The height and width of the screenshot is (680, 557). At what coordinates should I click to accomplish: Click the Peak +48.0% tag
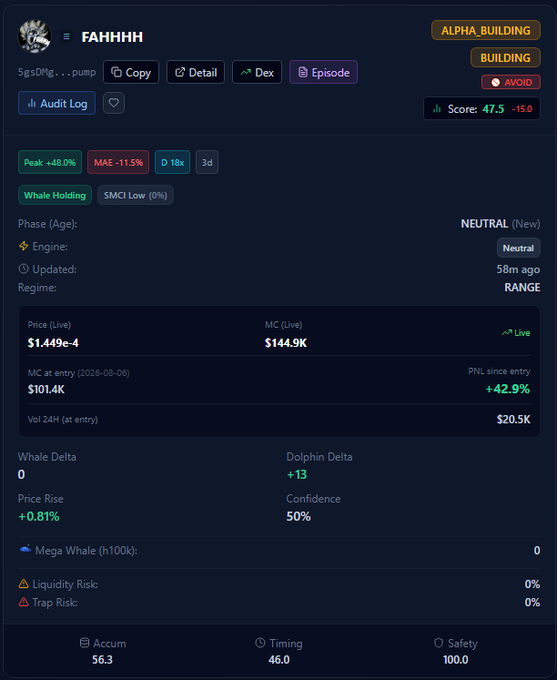click(50, 162)
